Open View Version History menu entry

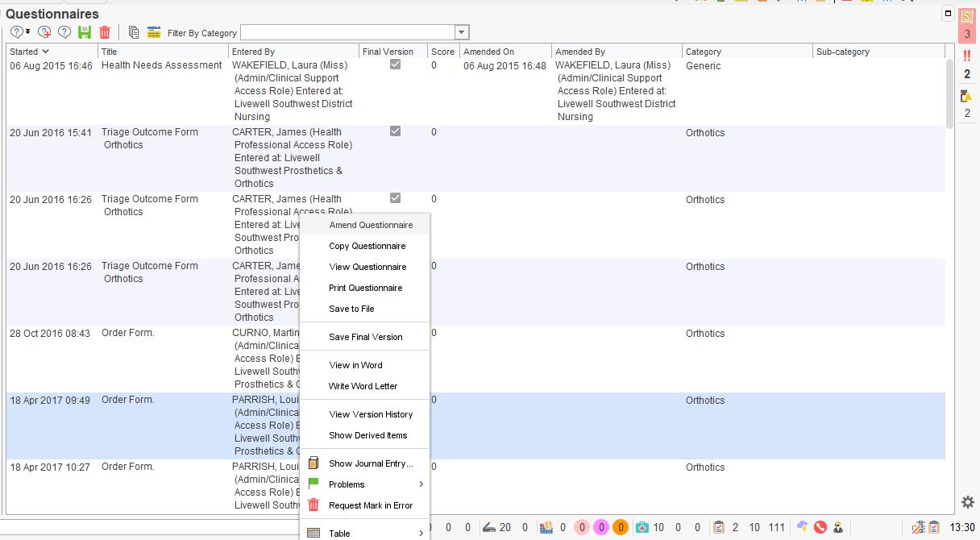pyautogui.click(x=364, y=414)
